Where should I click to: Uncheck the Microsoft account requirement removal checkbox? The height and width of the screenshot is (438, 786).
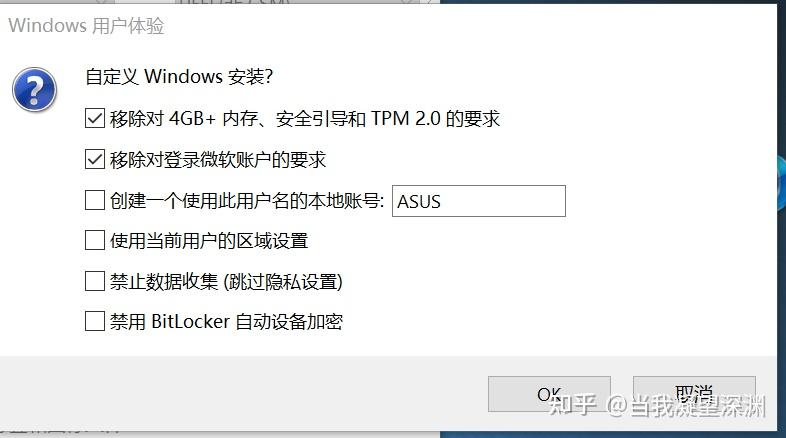click(95, 159)
